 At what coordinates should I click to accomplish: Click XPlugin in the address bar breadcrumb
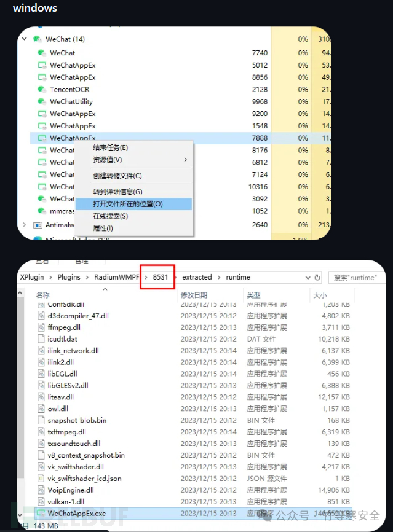point(32,277)
